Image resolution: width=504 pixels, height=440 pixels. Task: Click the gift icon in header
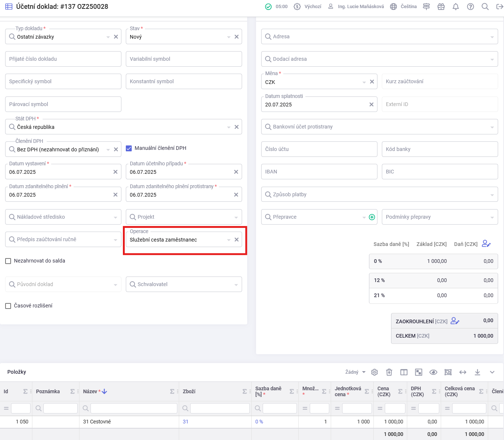(441, 7)
